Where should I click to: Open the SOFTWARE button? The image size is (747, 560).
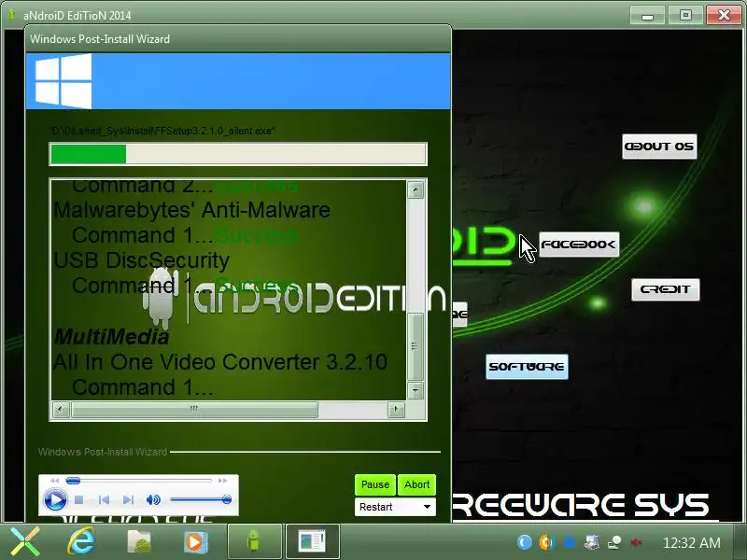[527, 367]
